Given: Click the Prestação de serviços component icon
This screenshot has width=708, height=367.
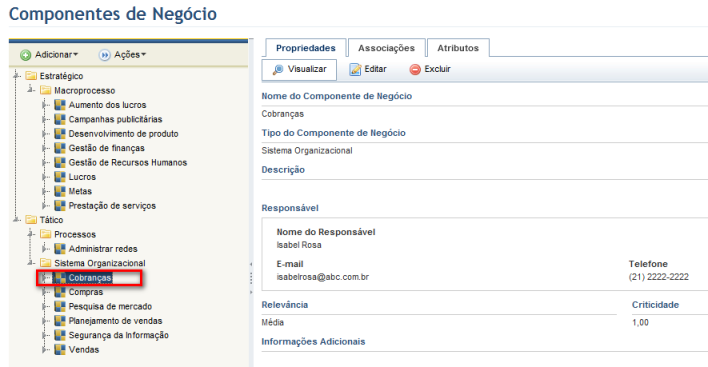Looking at the screenshot, I should tap(60, 206).
